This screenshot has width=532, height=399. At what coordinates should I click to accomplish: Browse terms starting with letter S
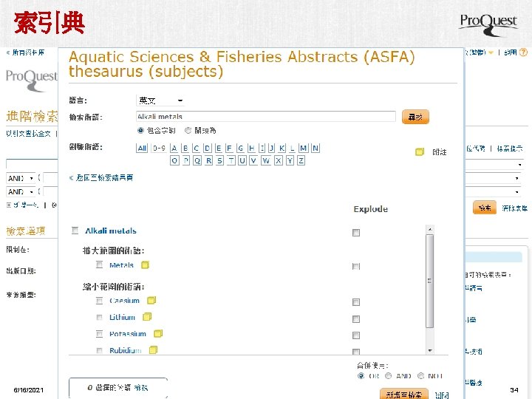point(220,160)
